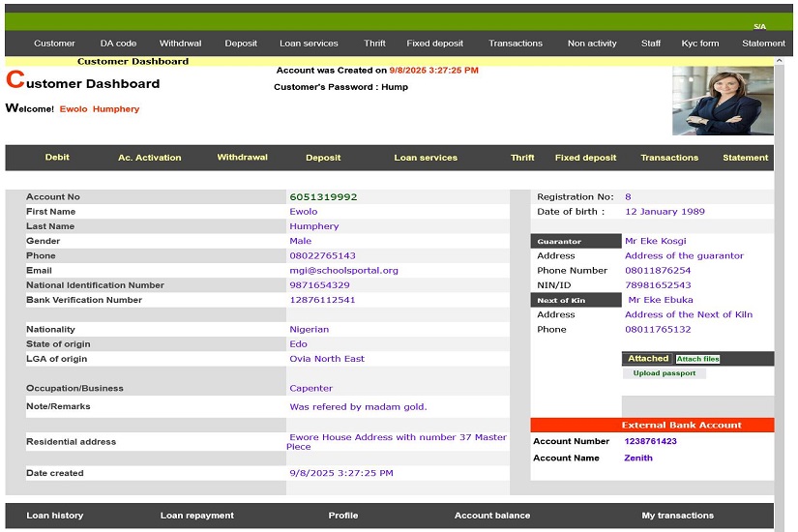
Task: Open Loan repayment in the bottom bar
Action: [x=197, y=516]
